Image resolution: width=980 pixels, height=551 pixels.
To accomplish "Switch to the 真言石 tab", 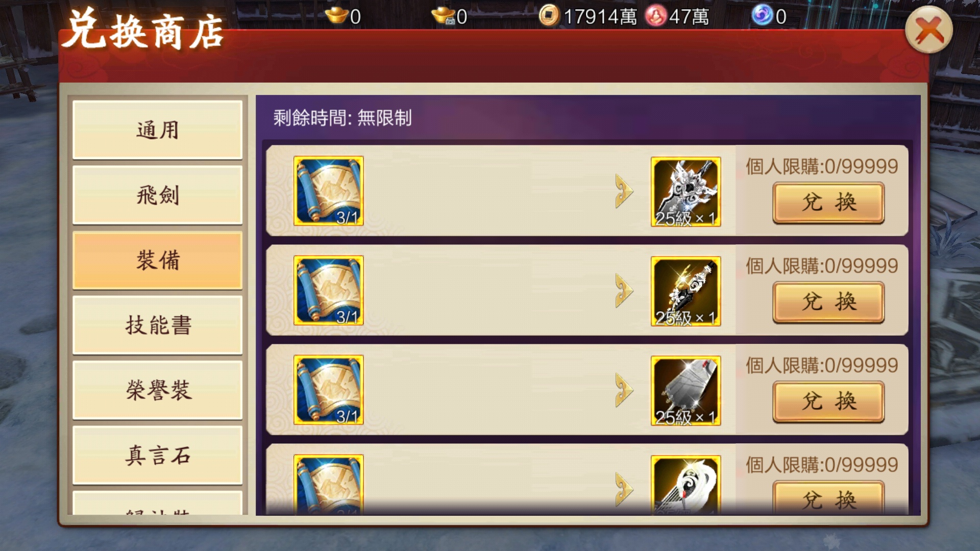I will (157, 455).
